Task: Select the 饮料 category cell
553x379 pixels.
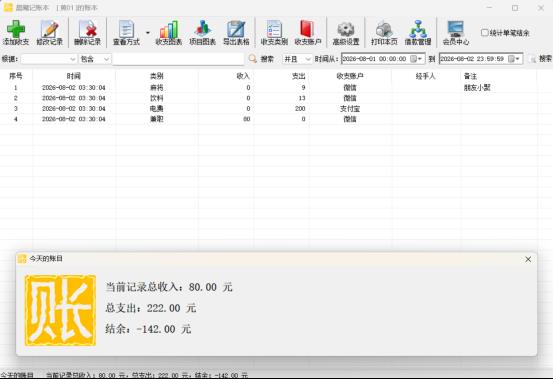Action: point(157,98)
